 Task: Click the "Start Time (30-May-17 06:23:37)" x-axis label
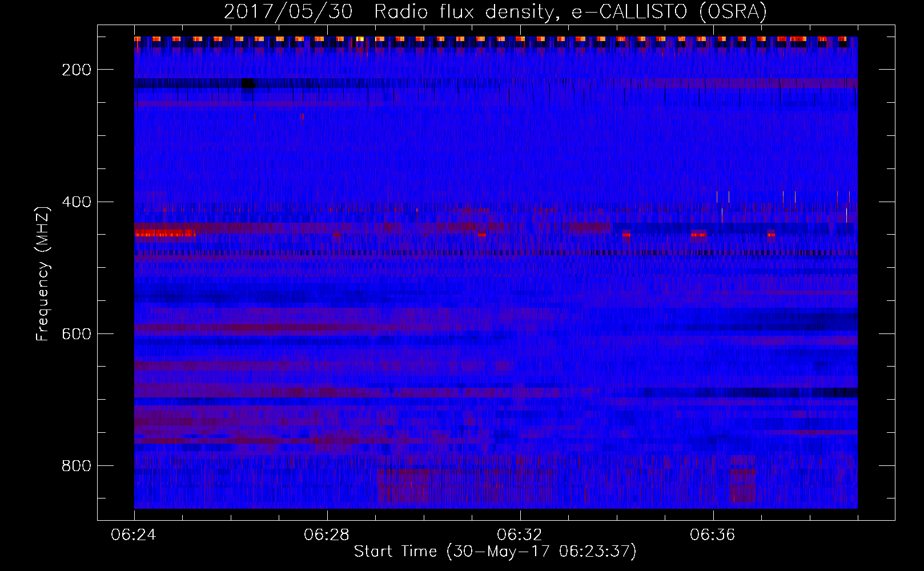[x=495, y=552]
